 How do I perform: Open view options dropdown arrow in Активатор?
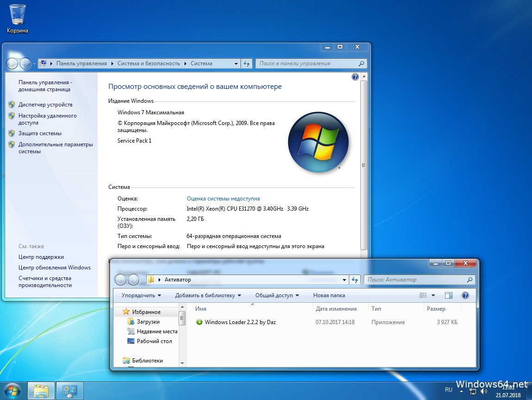pos(433,295)
